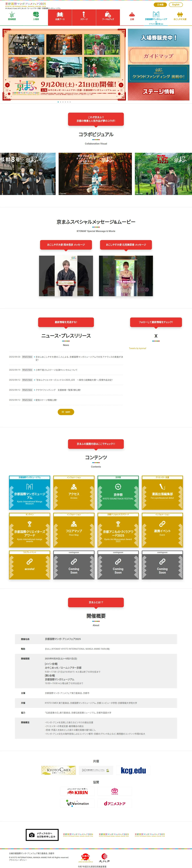Image resolution: width=192 pixels, height=868 pixels.
Task: Open the 京都国際マンガミュージアム content tile
Action: pos(30,493)
